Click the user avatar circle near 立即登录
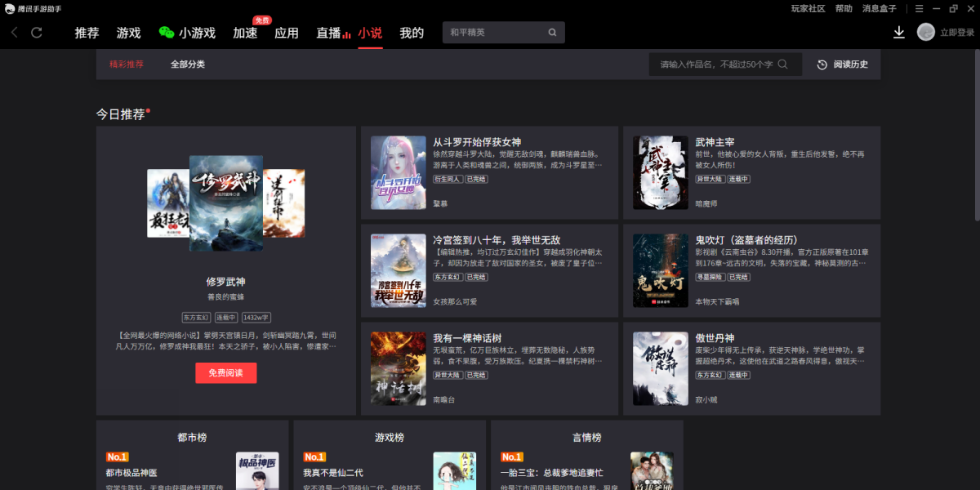 tap(926, 31)
